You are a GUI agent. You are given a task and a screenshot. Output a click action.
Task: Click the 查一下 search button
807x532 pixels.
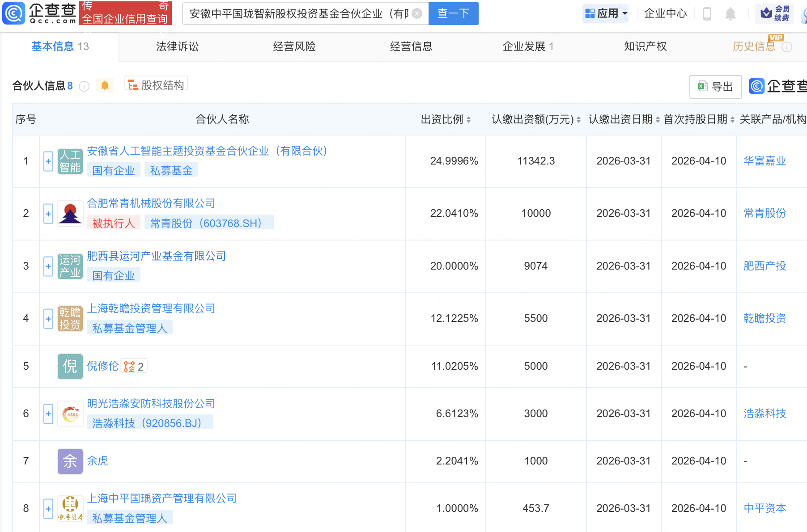click(x=453, y=13)
